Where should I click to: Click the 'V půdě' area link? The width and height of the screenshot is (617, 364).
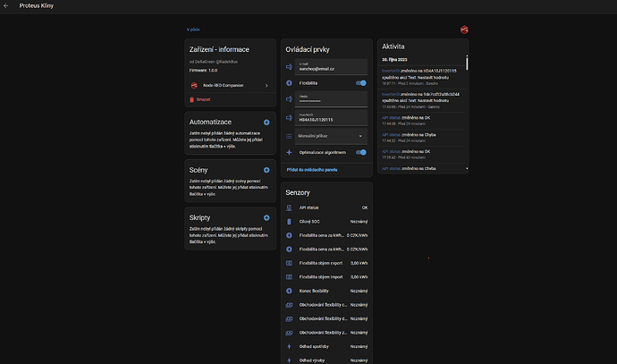(193, 30)
